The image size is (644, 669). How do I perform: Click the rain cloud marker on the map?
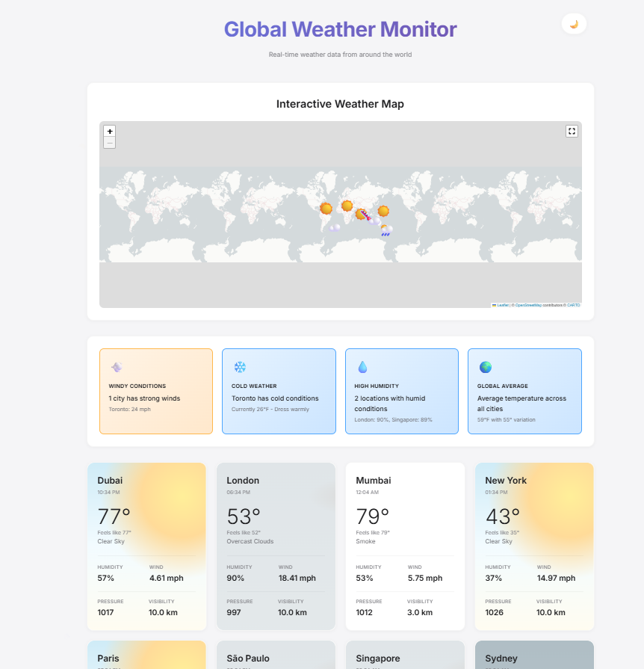point(387,230)
